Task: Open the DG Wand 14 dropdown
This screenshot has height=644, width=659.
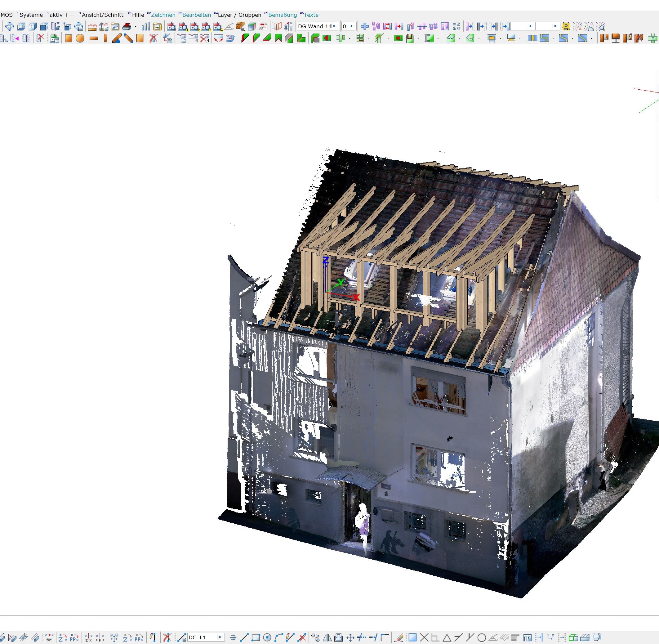Action: (x=334, y=26)
